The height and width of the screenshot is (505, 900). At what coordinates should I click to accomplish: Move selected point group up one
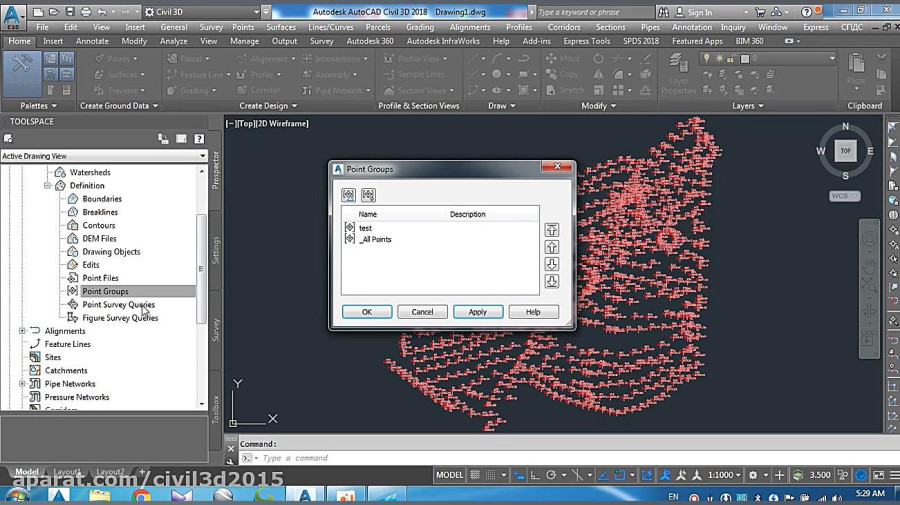point(552,247)
